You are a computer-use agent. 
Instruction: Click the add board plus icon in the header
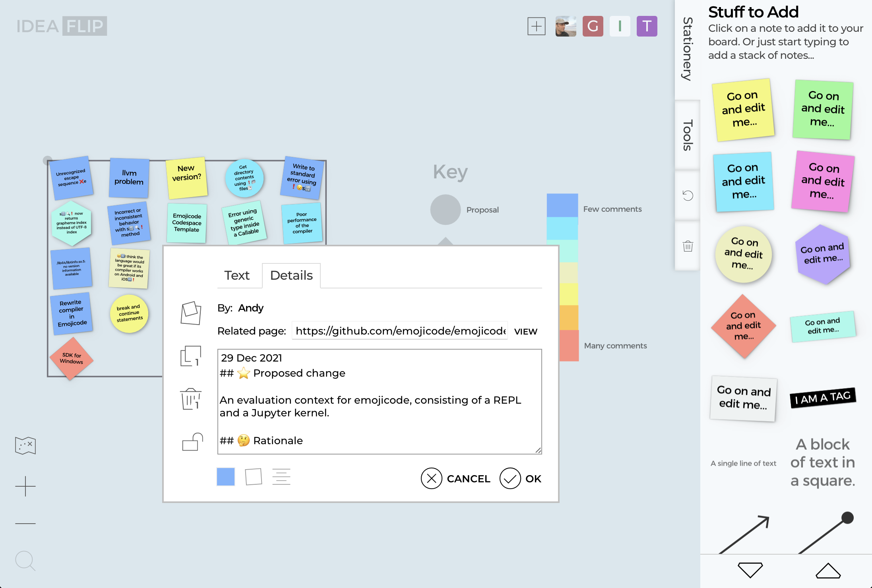(536, 26)
